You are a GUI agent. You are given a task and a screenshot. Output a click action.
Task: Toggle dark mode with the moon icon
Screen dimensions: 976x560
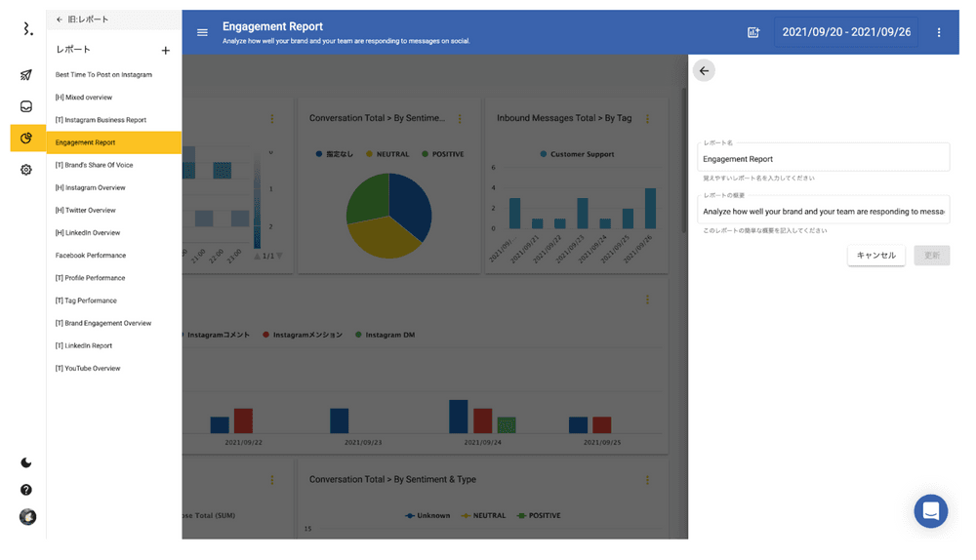pyautogui.click(x=26, y=462)
